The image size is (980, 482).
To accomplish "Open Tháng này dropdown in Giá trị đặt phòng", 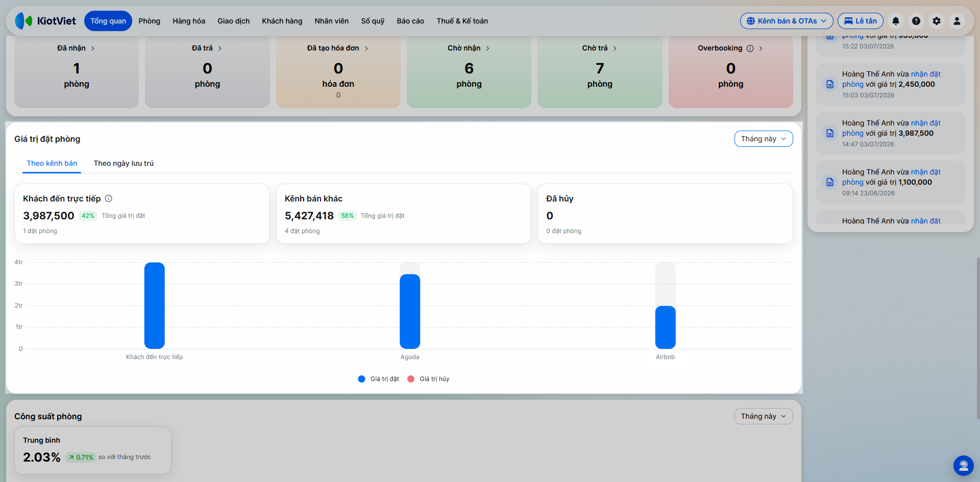I will [x=764, y=139].
